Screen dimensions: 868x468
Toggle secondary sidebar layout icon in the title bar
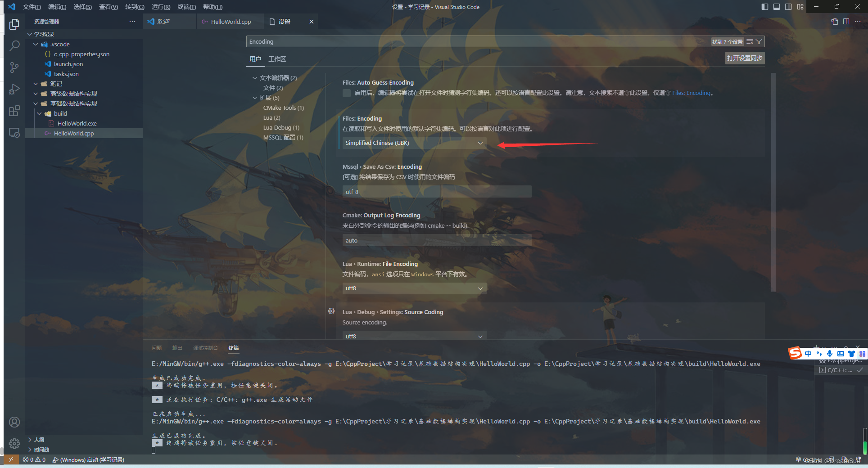point(788,7)
